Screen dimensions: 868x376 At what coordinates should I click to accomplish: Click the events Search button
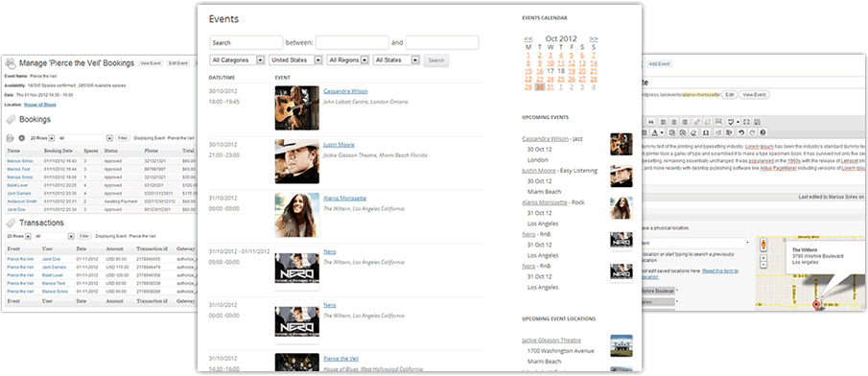pos(436,60)
